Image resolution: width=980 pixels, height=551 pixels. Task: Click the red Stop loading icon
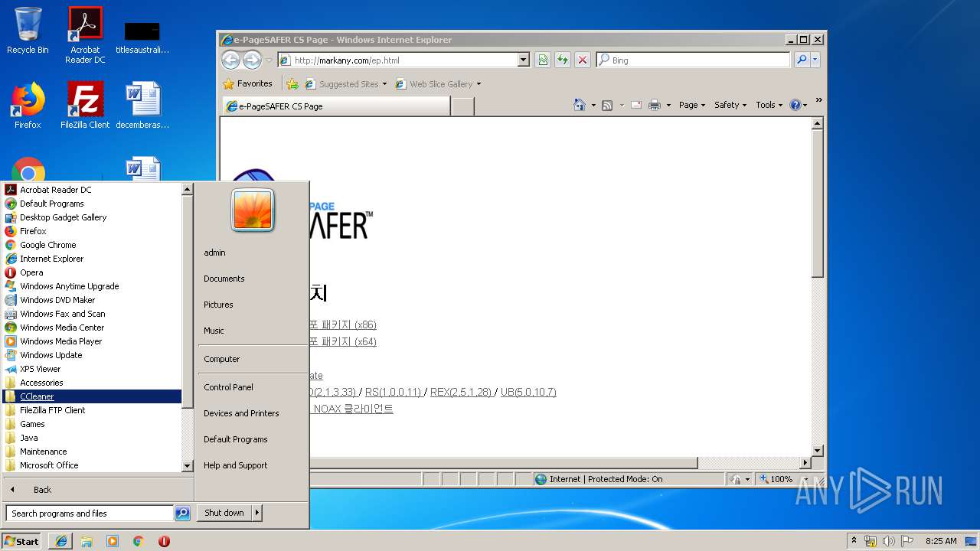tap(583, 60)
